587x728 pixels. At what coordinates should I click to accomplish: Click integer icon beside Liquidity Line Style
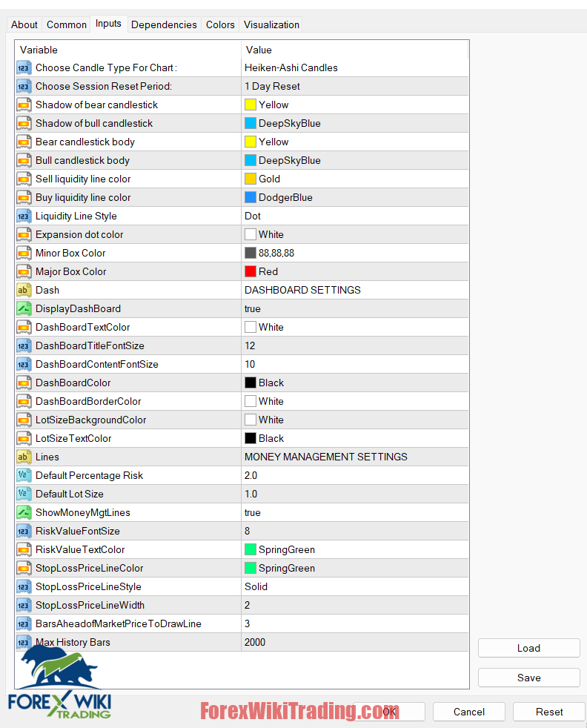(x=24, y=216)
